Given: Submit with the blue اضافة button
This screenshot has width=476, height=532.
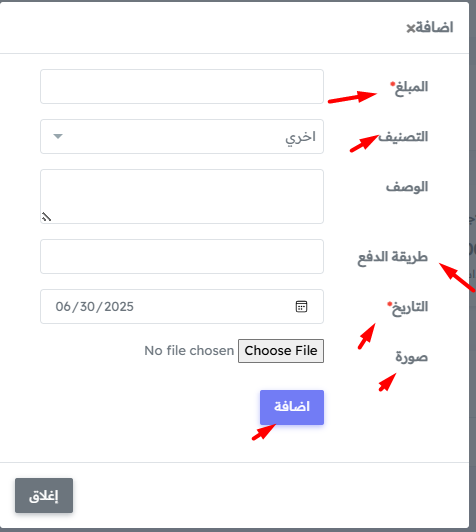Looking at the screenshot, I should pos(292,407).
